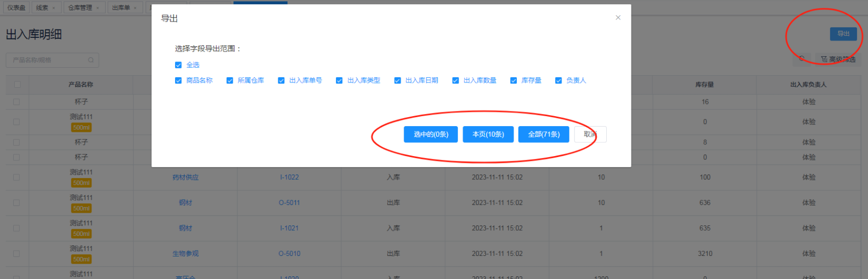Click the 选中的(0条) export button

(x=431, y=135)
